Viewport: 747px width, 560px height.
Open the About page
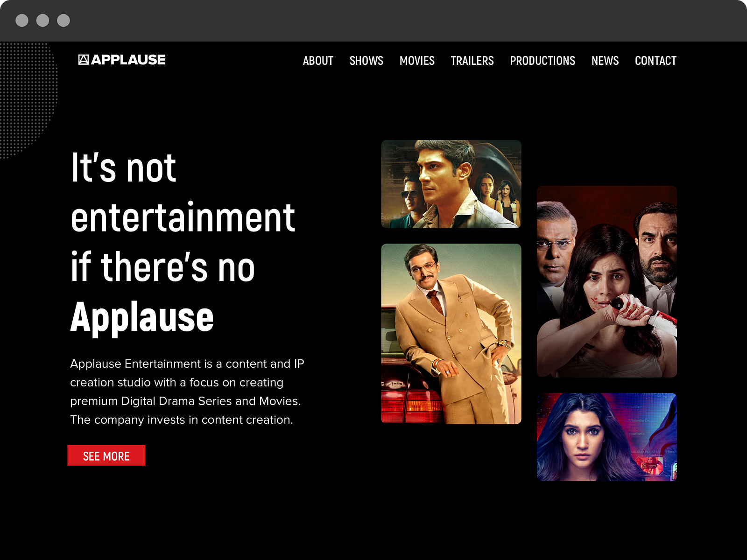(318, 61)
